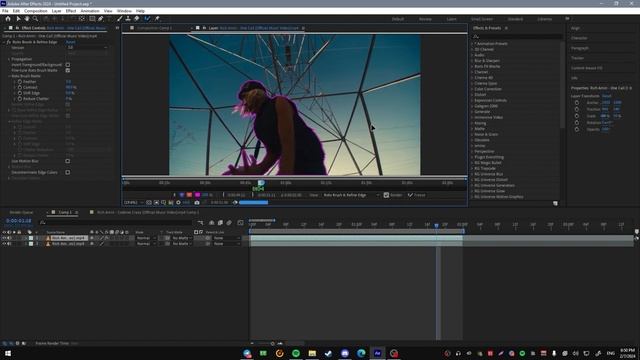
Task: Expand Blur & Sharpen effects category
Action: point(473,61)
